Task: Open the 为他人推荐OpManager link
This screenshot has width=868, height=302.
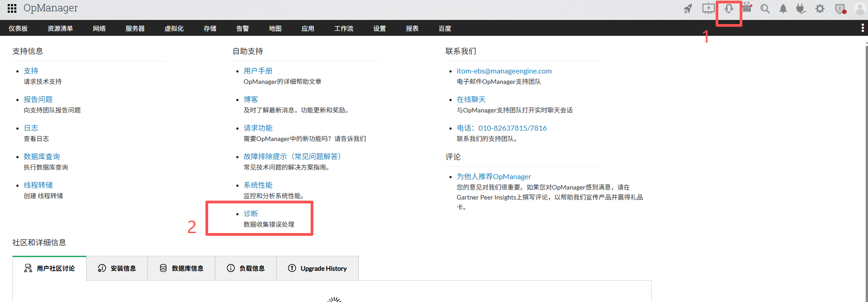Action: pyautogui.click(x=493, y=177)
